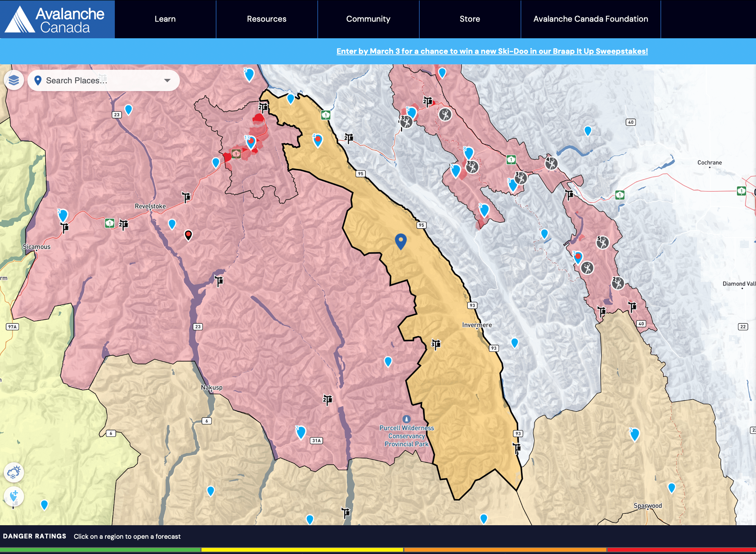Click the black and red pin near Revelstoke
The width and height of the screenshot is (756, 554).
pos(188,235)
